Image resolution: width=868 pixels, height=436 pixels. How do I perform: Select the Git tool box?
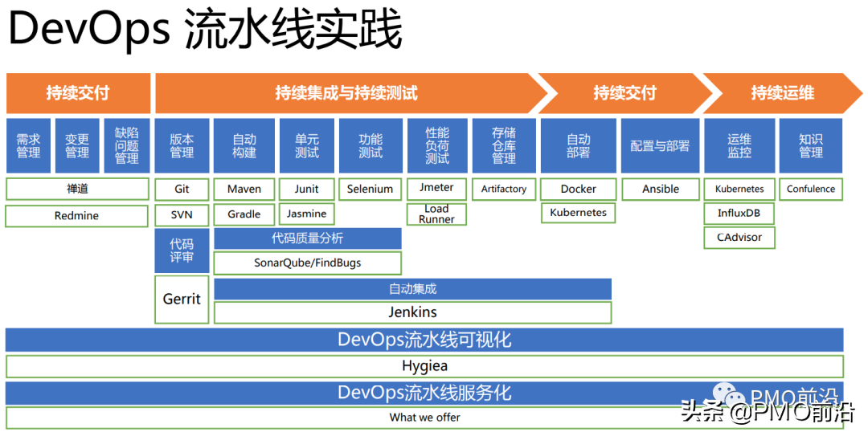coord(182,189)
